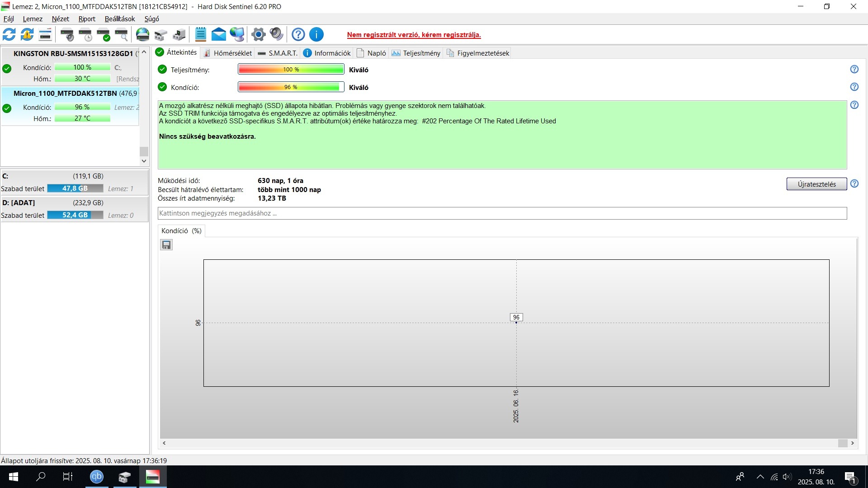Click the blue refresh arrows toolbar icon
Viewport: 868px width, 488px height.
9,34
